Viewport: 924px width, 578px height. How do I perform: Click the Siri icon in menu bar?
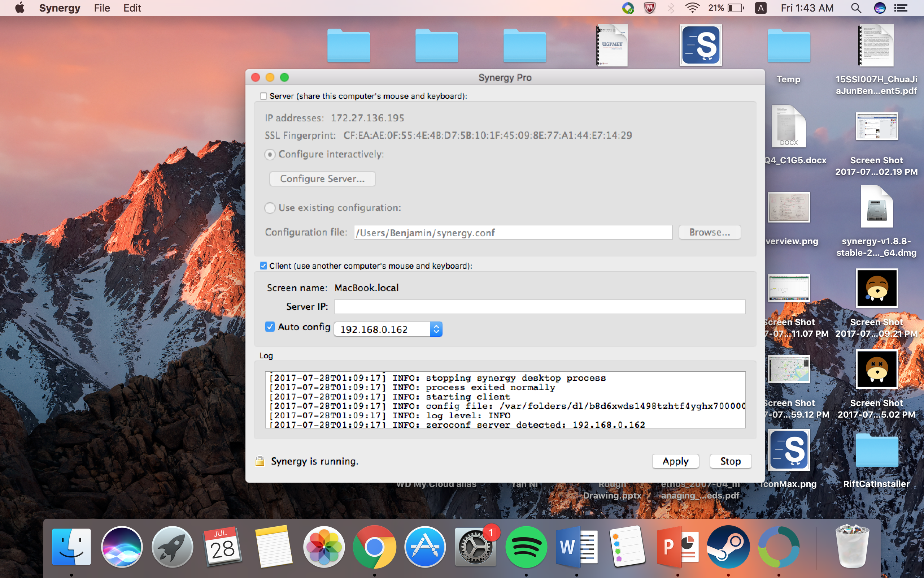[x=880, y=8]
